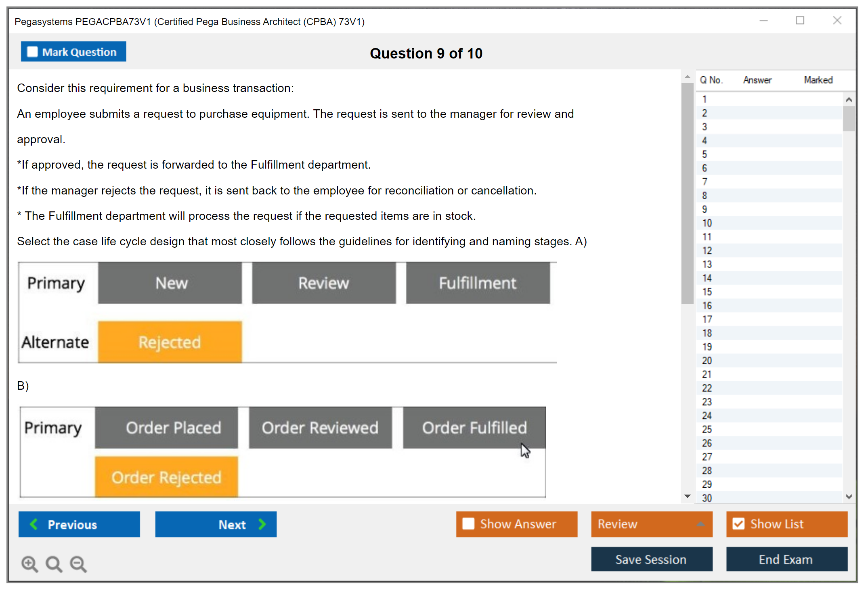868x593 pixels.
Task: Tick the Mark Question checkbox
Action: (32, 52)
